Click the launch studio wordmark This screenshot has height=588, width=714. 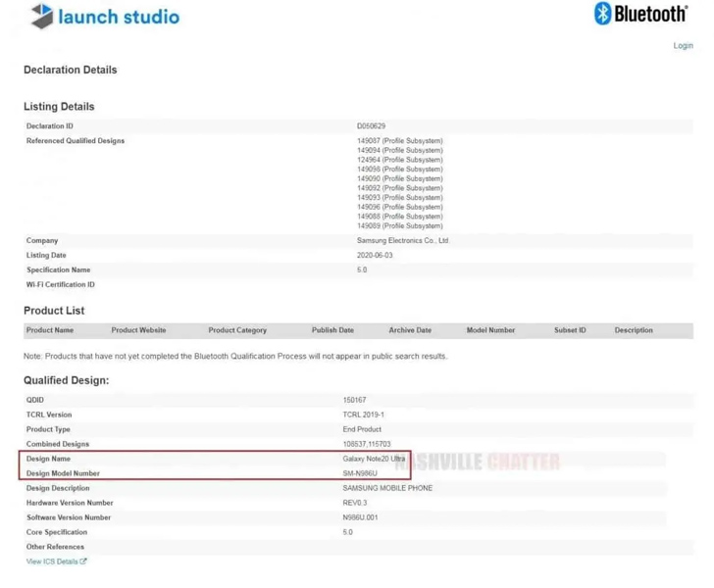tap(119, 17)
